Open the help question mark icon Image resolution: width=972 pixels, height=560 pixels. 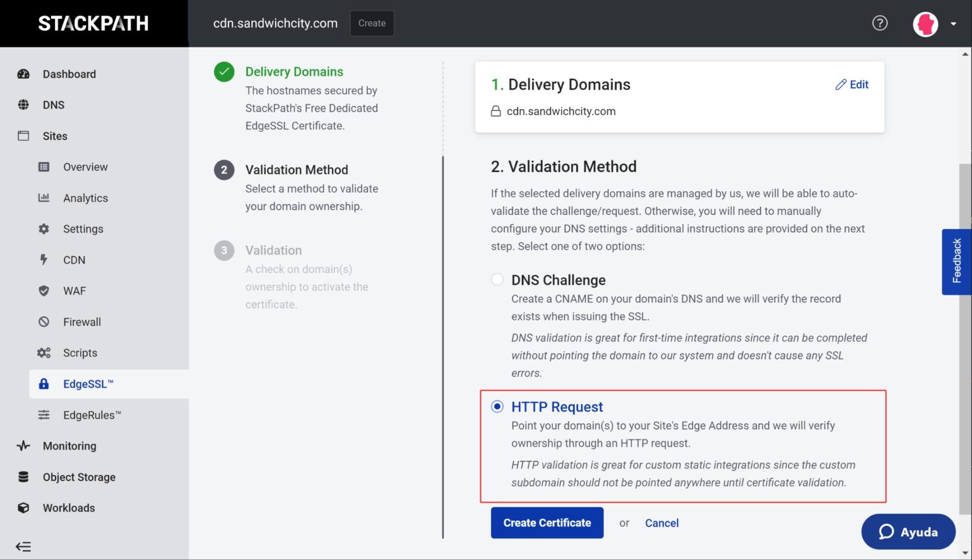pos(880,23)
